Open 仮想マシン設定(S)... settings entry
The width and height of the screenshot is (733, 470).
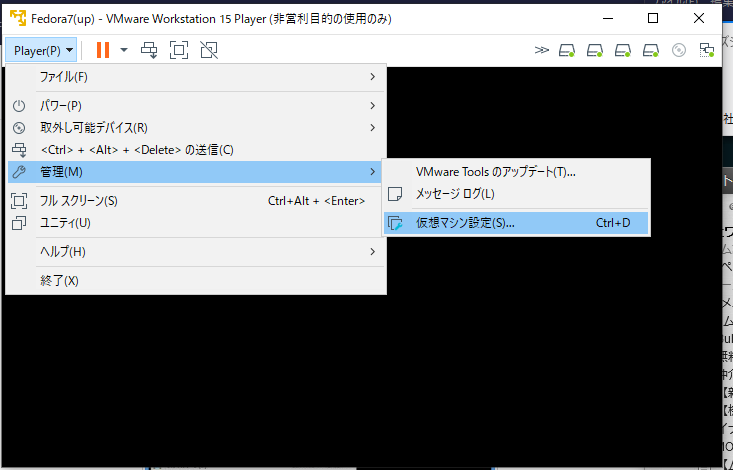click(516, 223)
